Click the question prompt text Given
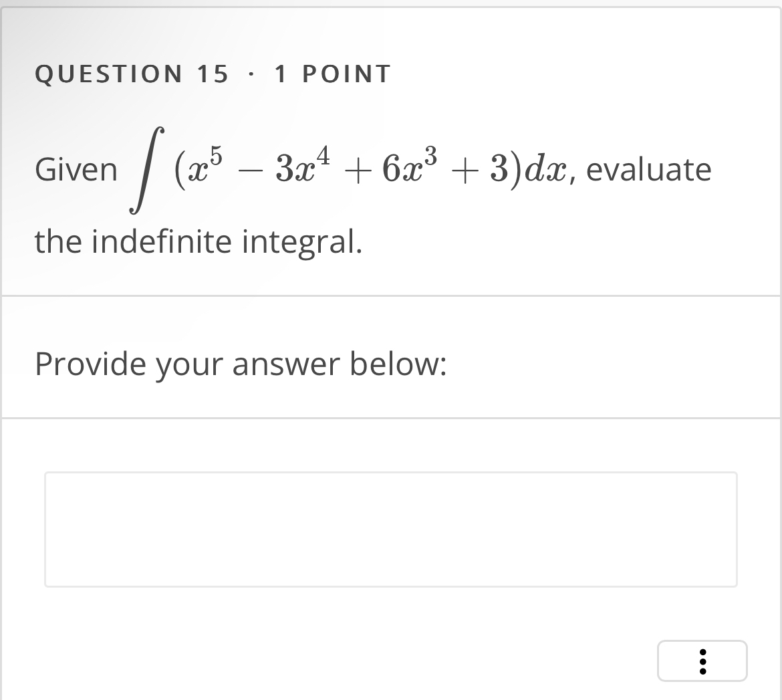 pyautogui.click(x=76, y=169)
